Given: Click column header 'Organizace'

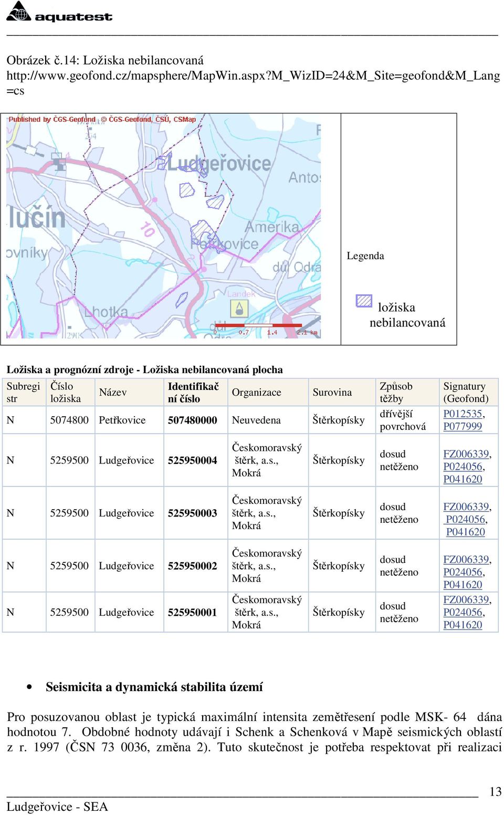Looking at the screenshot, I should pos(257,393).
